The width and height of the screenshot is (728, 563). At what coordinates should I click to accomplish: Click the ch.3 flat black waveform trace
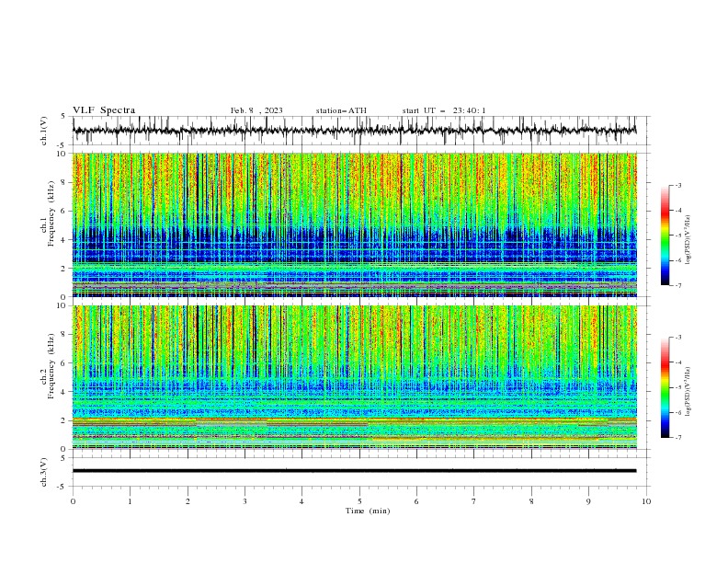click(x=354, y=471)
